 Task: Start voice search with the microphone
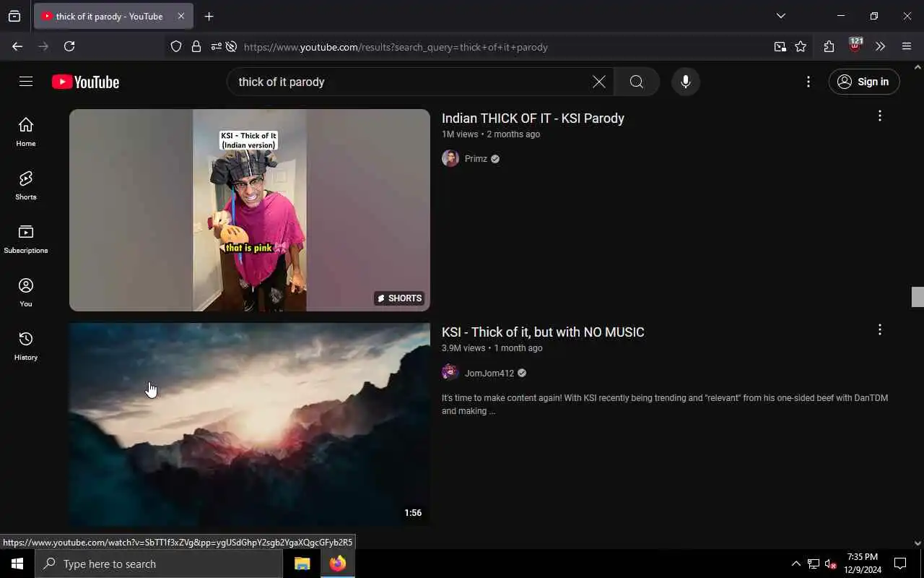click(686, 82)
